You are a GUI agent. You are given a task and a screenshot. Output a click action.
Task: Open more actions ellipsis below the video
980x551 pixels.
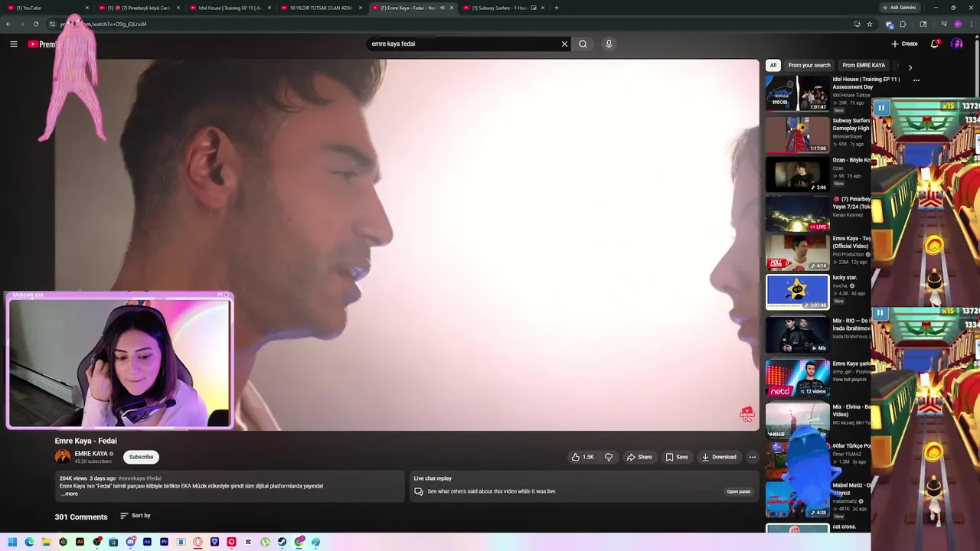(752, 457)
